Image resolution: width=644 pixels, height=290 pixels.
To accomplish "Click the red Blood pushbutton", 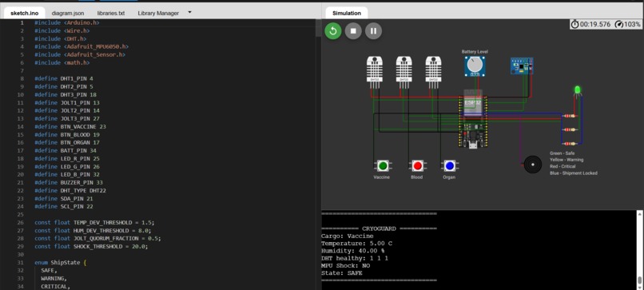I will pyautogui.click(x=417, y=165).
